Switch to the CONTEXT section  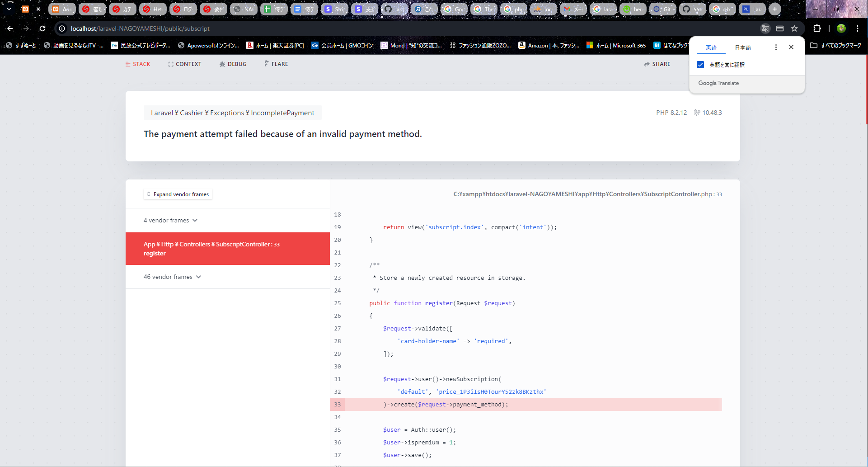coord(184,64)
